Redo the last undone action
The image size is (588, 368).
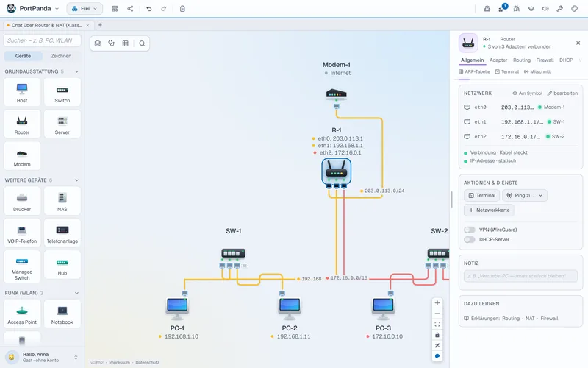(x=163, y=9)
